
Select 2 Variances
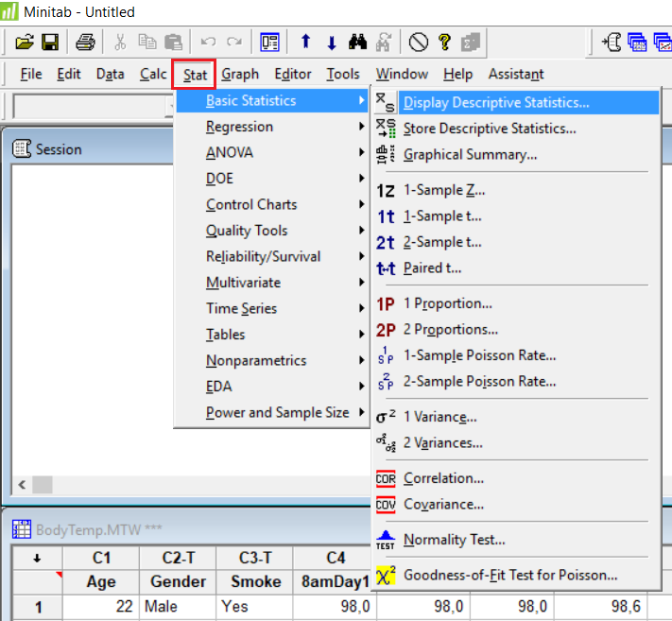(516, 442)
